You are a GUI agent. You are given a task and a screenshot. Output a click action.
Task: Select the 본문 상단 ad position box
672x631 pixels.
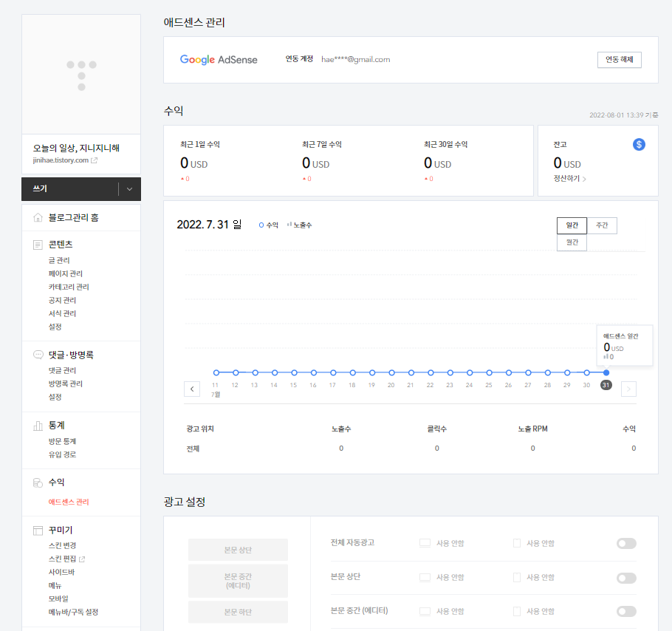(x=238, y=550)
